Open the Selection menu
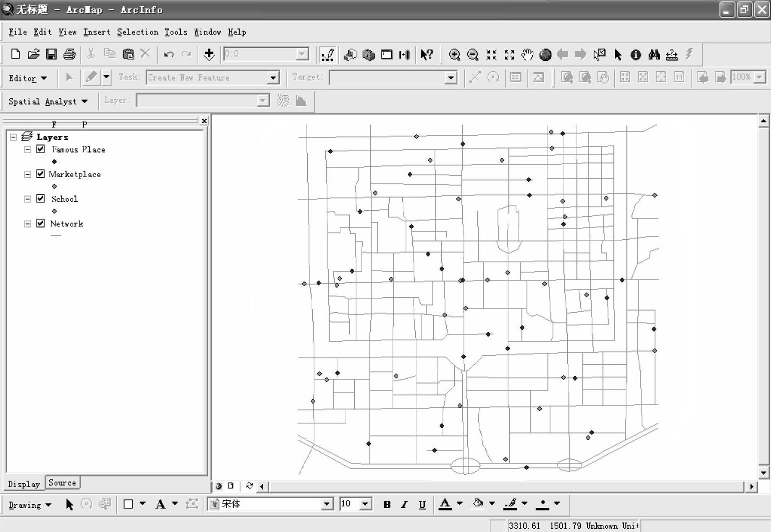Screen dimensions: 771x532 (x=137, y=32)
